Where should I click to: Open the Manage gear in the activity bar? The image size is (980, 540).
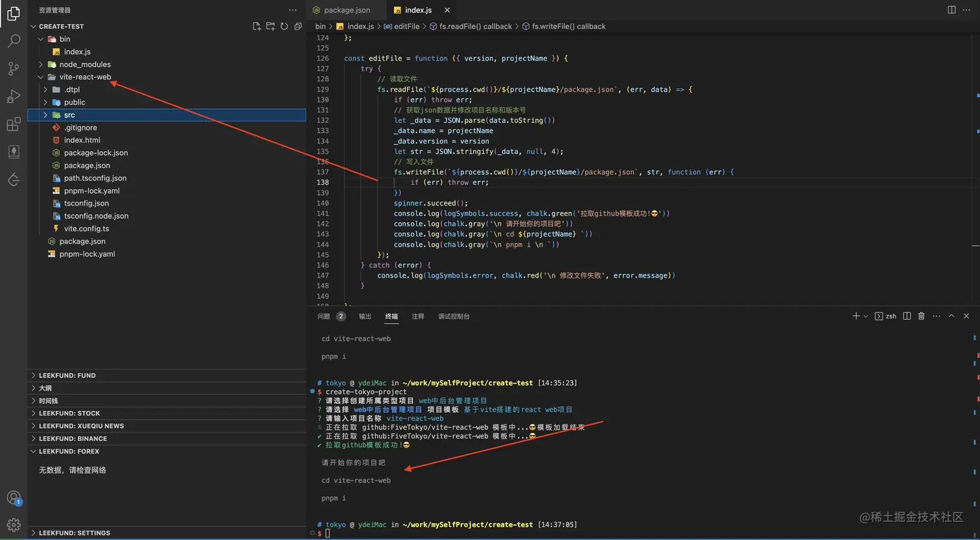coord(14,524)
